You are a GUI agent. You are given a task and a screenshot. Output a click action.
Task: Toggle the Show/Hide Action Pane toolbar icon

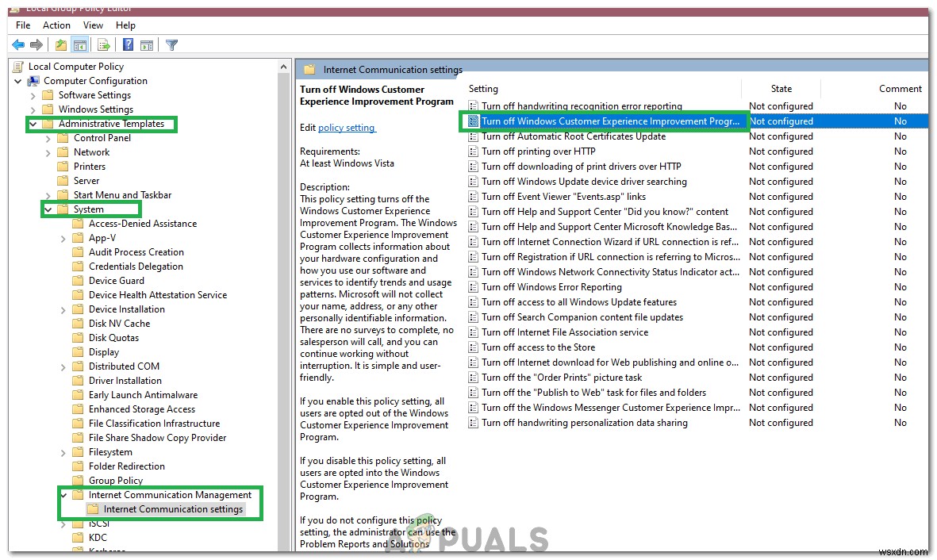[x=147, y=45]
